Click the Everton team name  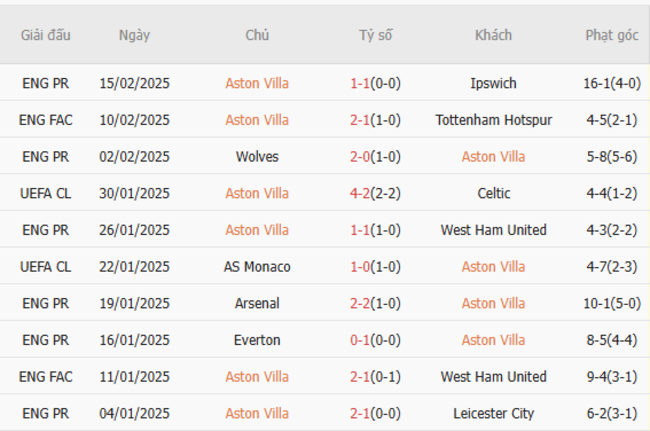coord(257,340)
